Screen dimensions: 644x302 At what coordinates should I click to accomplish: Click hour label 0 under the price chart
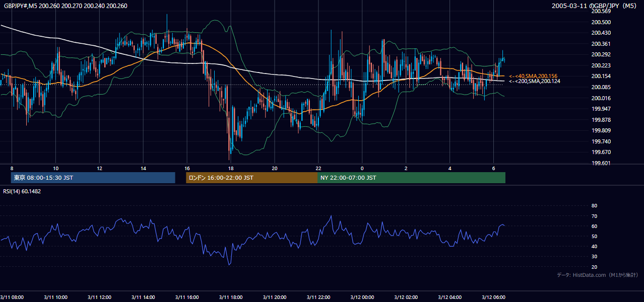tap(362, 168)
